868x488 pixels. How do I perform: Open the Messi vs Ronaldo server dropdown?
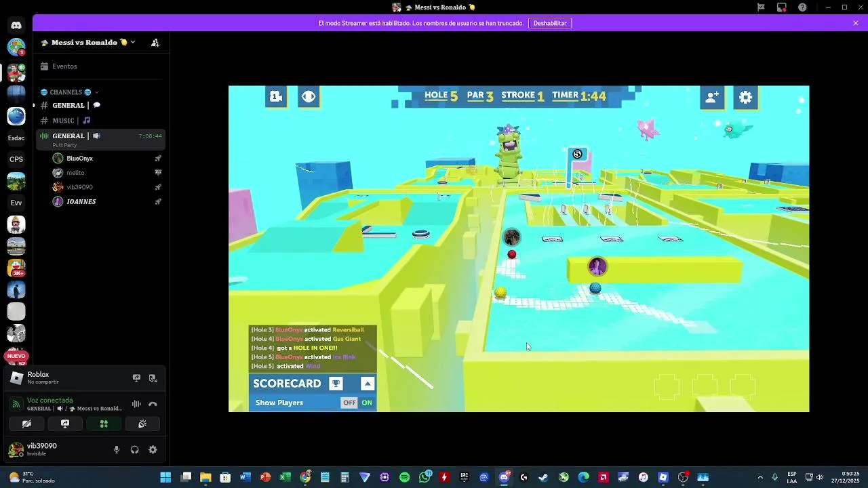pos(89,42)
